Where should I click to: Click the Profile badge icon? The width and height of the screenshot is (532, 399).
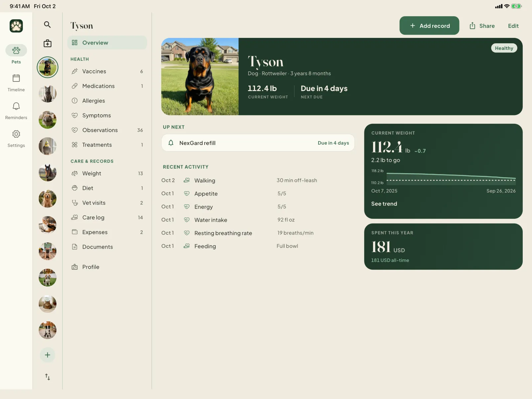(75, 267)
